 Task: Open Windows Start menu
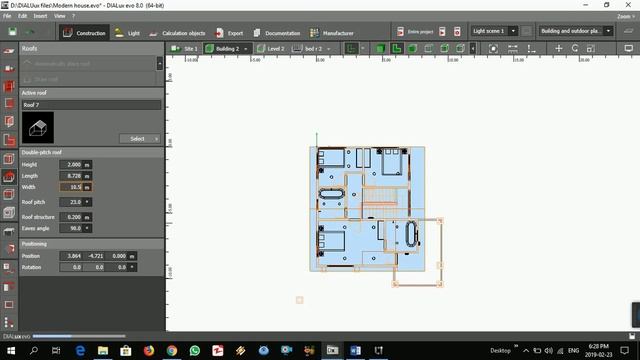pos(11,351)
